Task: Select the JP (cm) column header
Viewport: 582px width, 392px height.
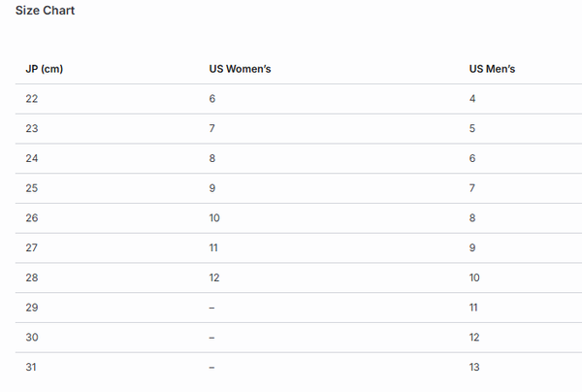Action: point(45,69)
